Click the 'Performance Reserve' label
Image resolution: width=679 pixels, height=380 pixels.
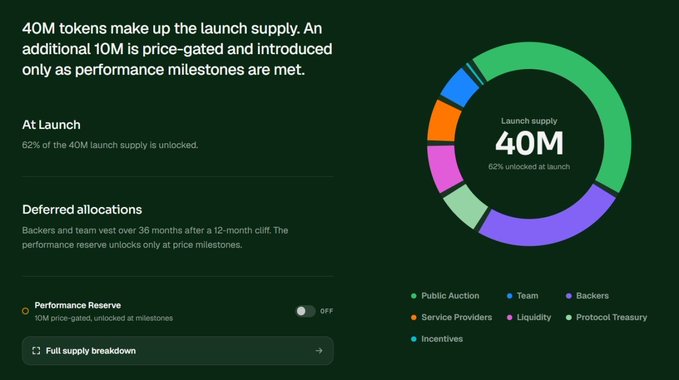[x=78, y=305]
